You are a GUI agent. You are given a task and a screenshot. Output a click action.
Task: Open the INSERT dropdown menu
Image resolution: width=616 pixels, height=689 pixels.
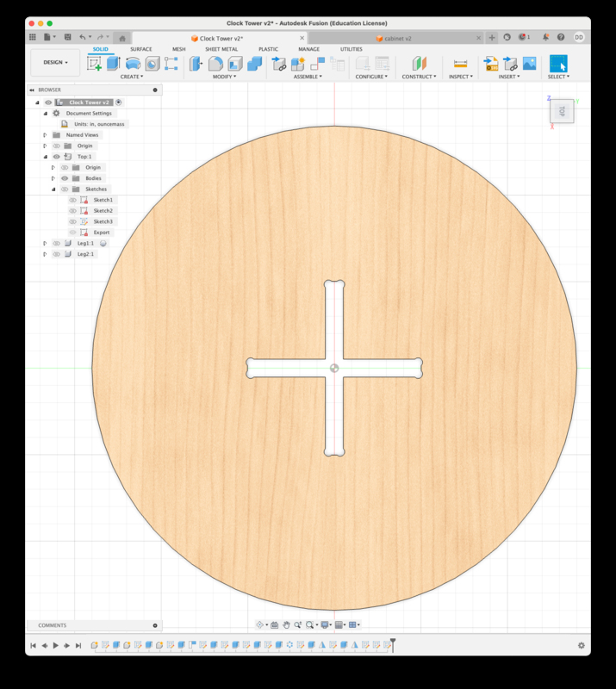tap(509, 77)
